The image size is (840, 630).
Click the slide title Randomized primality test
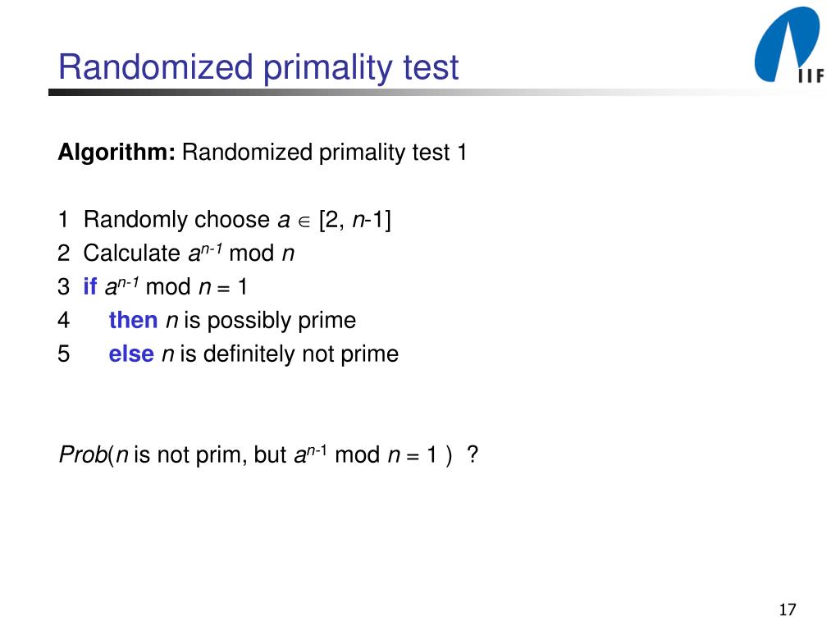tap(258, 67)
